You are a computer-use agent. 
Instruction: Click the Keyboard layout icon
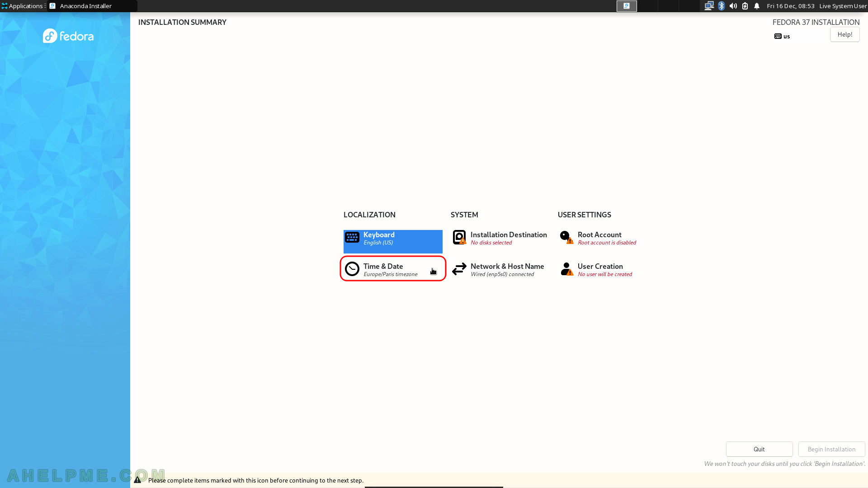pos(352,237)
